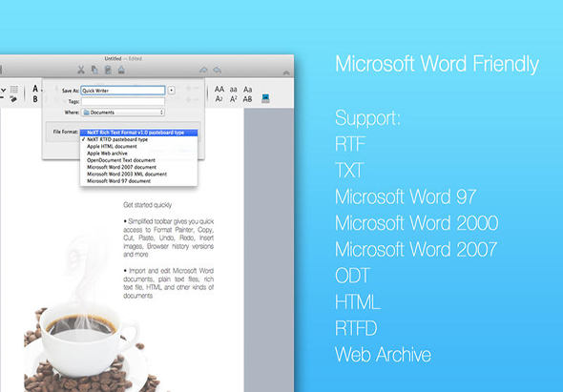Select the Format Painter brush icon
Screen dimensions: 563x392
121,70
